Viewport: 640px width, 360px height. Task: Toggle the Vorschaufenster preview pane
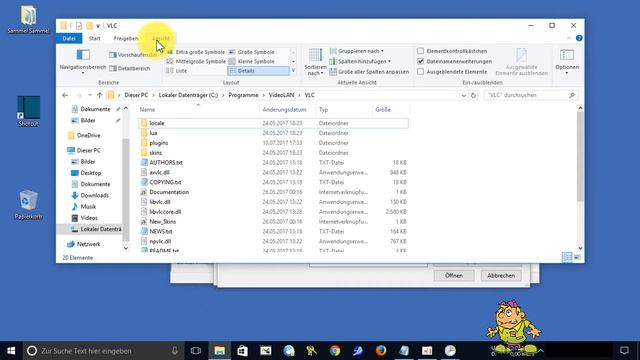point(133,55)
